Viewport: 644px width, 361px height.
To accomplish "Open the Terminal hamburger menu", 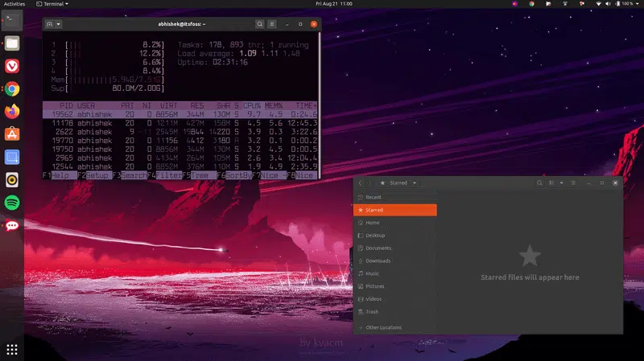I will coord(272,24).
